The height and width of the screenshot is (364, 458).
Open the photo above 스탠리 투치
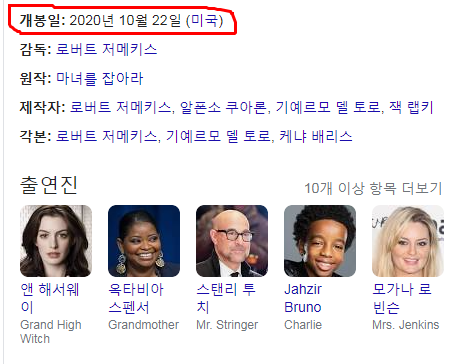point(232,241)
